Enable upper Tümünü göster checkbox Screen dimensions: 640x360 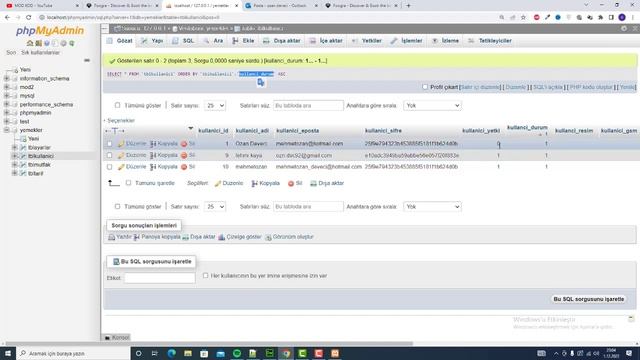pyautogui.click(x=118, y=105)
